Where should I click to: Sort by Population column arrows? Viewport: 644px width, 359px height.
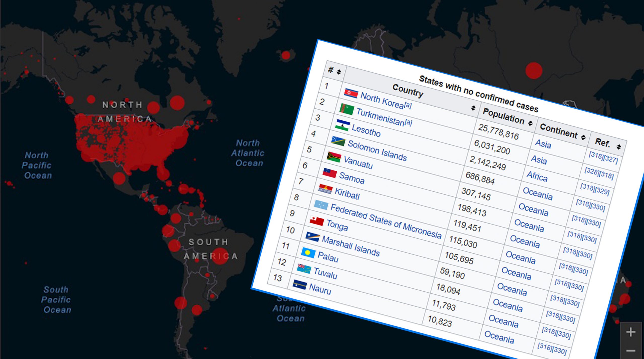click(x=531, y=123)
